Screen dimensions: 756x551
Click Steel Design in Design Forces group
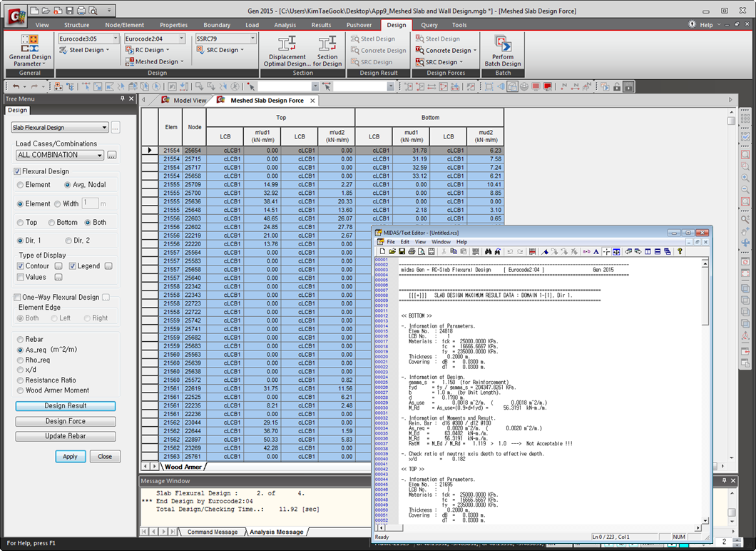tap(438, 39)
